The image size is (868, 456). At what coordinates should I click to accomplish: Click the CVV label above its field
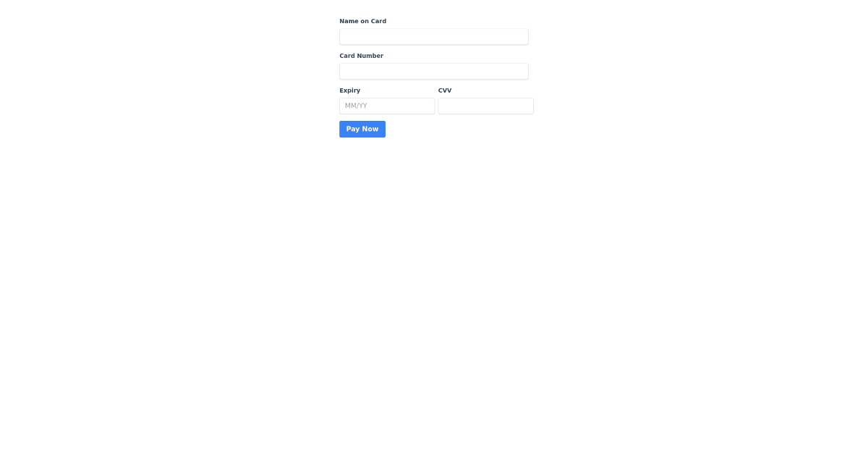444,90
